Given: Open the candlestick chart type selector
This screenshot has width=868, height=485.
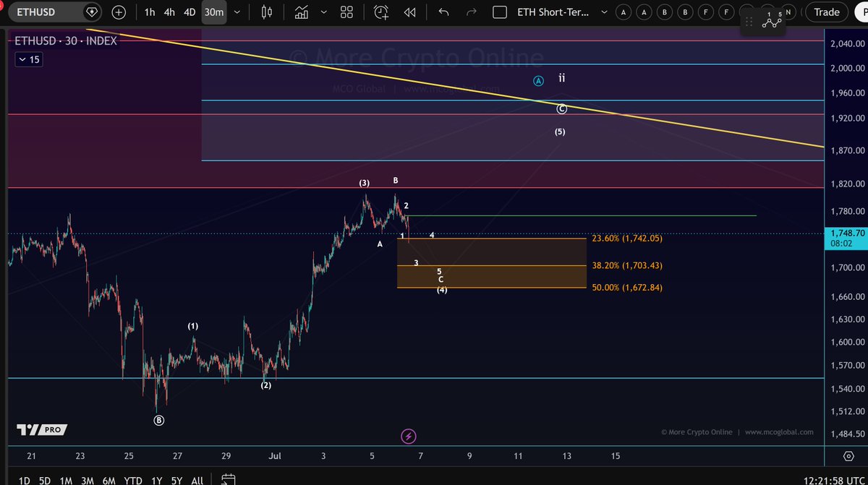Looking at the screenshot, I should point(267,12).
